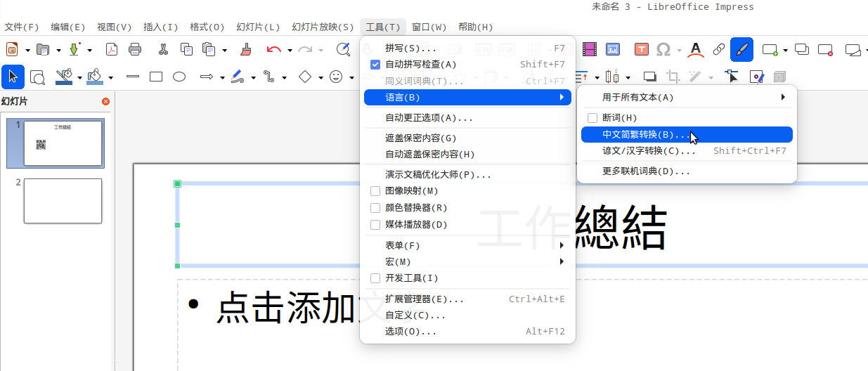Open 扩展管理器(E)... menu entry
Viewport: 868px width, 371px height.
click(467, 299)
